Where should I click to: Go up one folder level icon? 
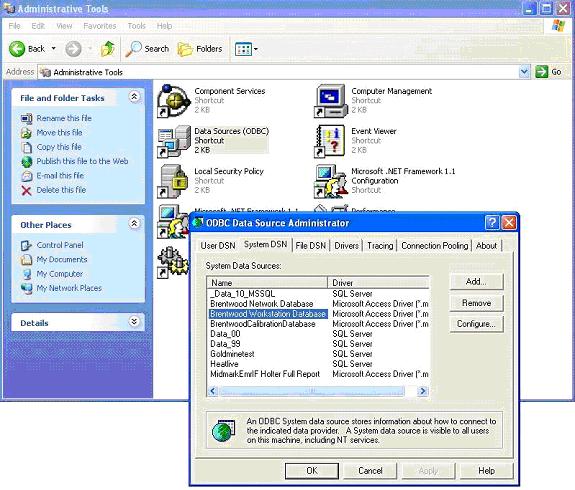(x=108, y=49)
